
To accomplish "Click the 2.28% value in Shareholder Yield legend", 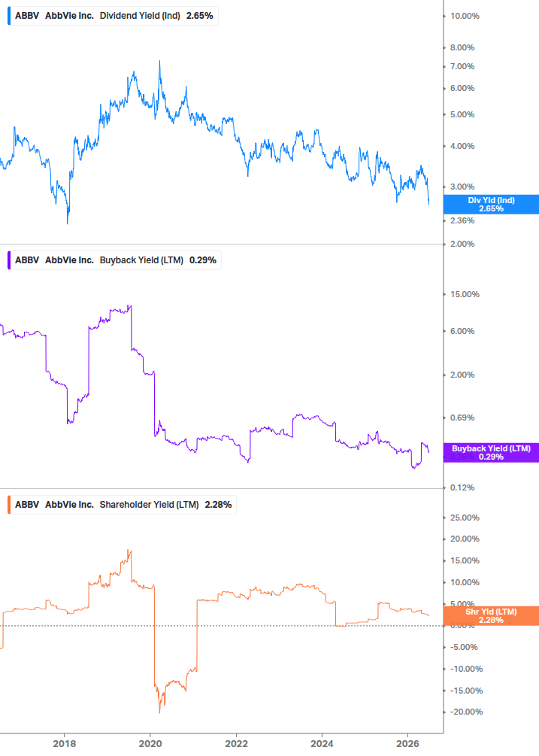I will coord(218,505).
